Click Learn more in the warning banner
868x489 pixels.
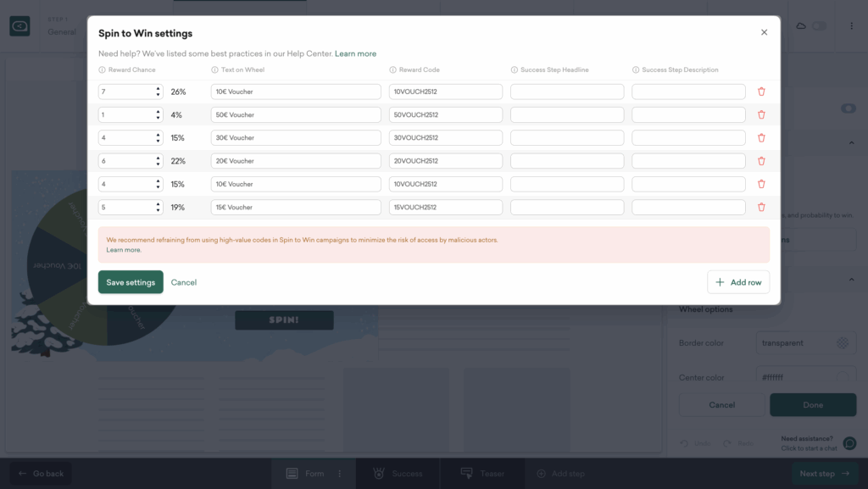point(124,250)
